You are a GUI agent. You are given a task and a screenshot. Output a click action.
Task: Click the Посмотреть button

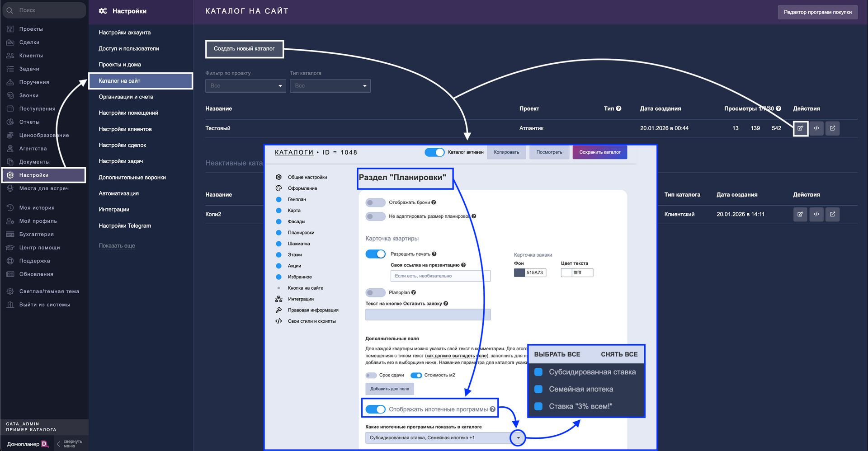tap(549, 152)
